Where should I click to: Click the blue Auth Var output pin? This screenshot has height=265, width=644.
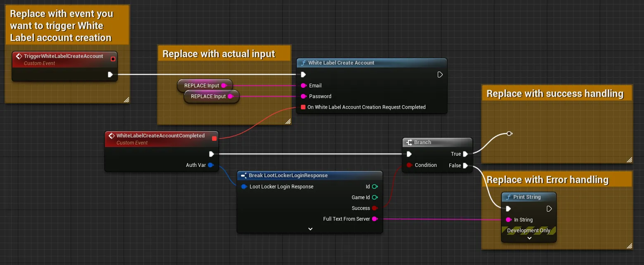(210, 165)
